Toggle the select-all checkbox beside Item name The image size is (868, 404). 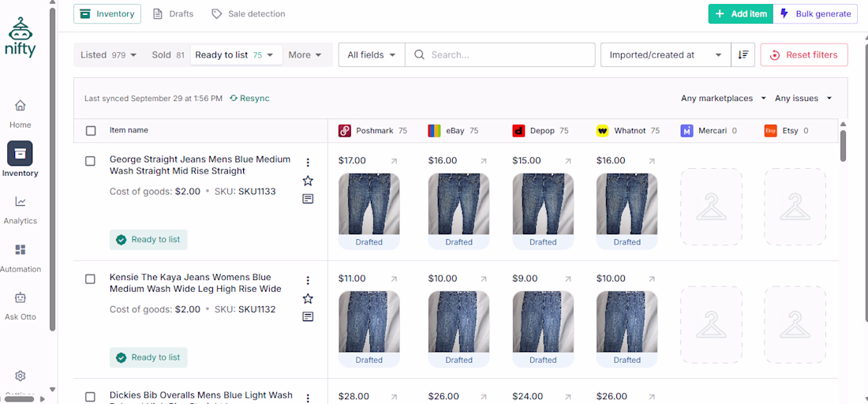(x=91, y=131)
